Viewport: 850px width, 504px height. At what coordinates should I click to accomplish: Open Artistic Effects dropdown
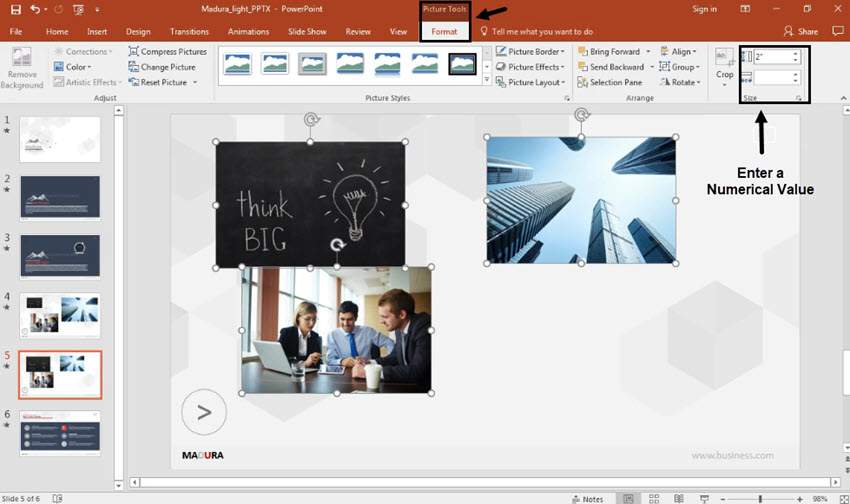87,82
